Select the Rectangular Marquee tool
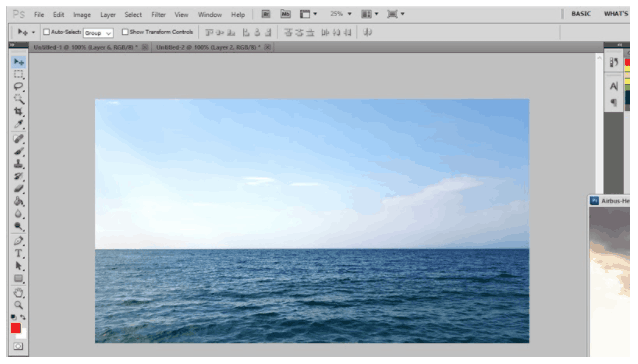This screenshot has width=638, height=364. tap(19, 74)
